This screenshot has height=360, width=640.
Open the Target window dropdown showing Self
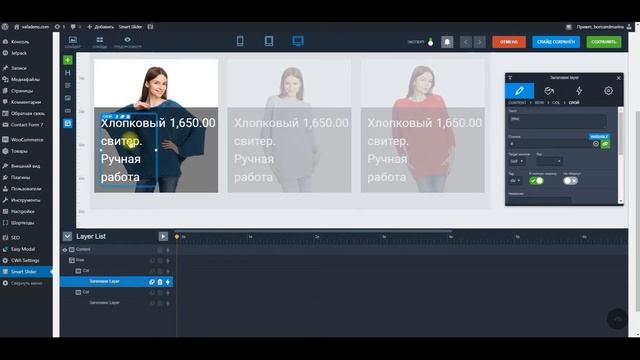coord(517,161)
